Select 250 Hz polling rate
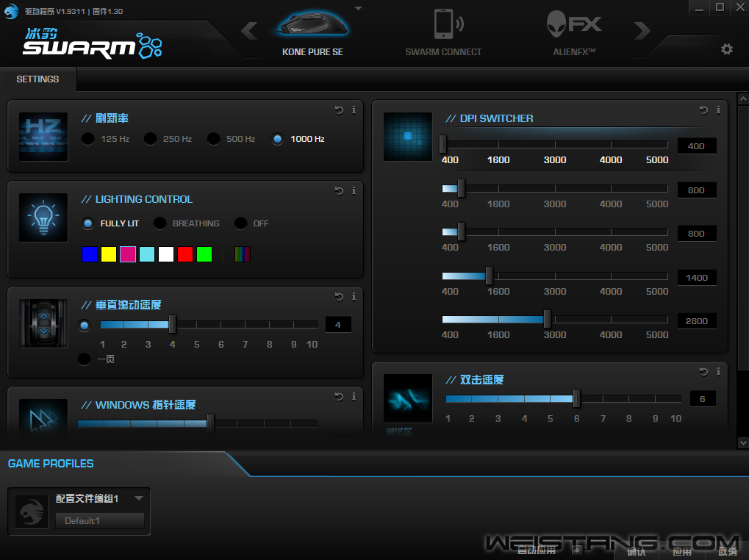The image size is (749, 560). 151,139
